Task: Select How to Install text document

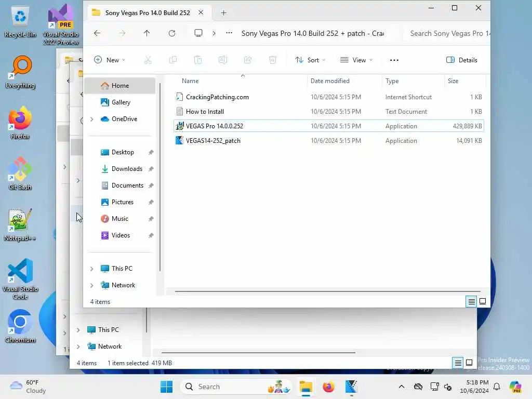Action: [328, 112]
